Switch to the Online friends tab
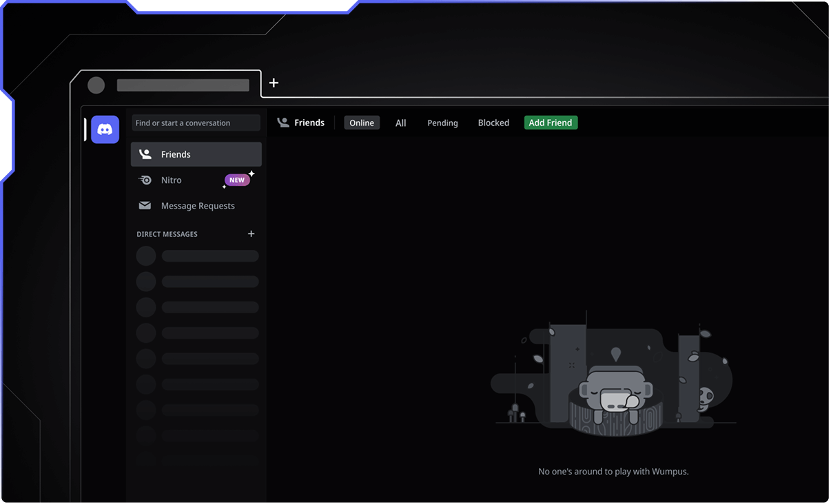This screenshot has height=504, width=831. point(362,123)
